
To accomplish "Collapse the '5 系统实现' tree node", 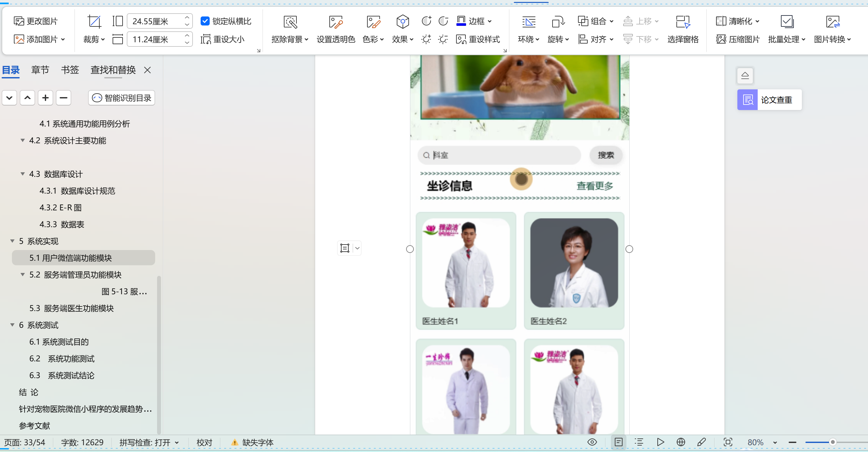I will tap(12, 241).
